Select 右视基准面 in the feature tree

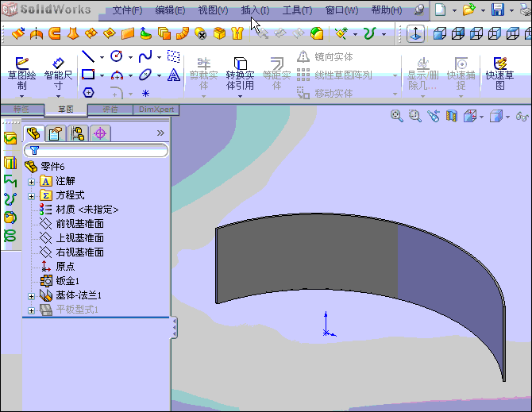click(x=71, y=252)
